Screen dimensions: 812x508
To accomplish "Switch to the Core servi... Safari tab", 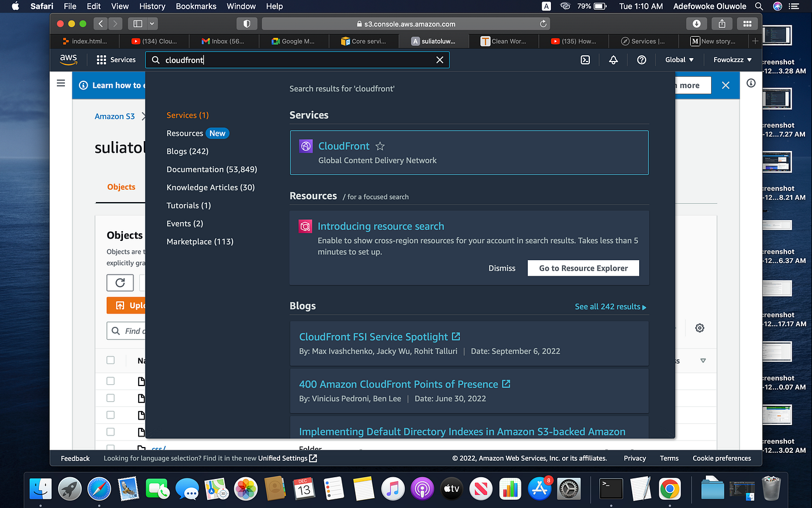I will coord(364,41).
